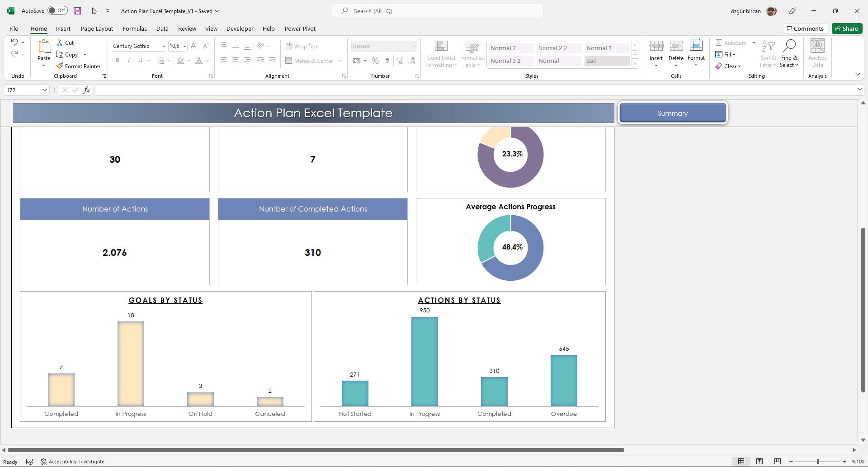868x467 pixels.
Task: Click the Comma Style icon
Action: tap(387, 61)
